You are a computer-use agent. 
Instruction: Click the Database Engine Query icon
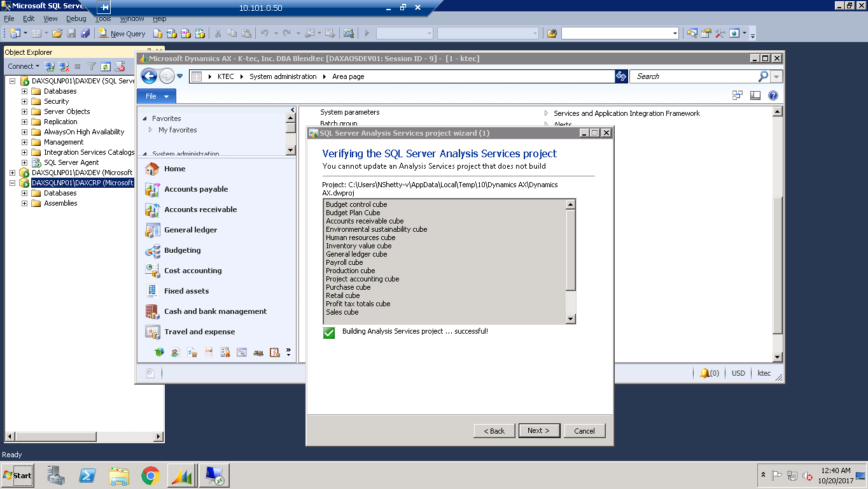(x=158, y=34)
